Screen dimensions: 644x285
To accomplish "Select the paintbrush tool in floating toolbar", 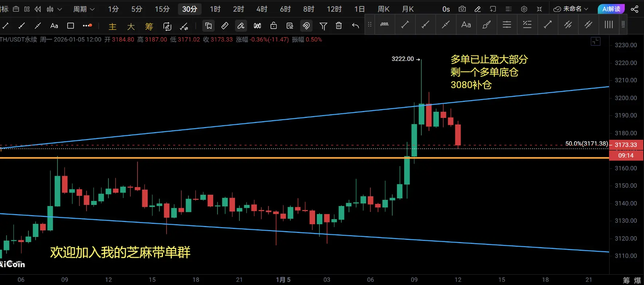I will pyautogui.click(x=486, y=24).
